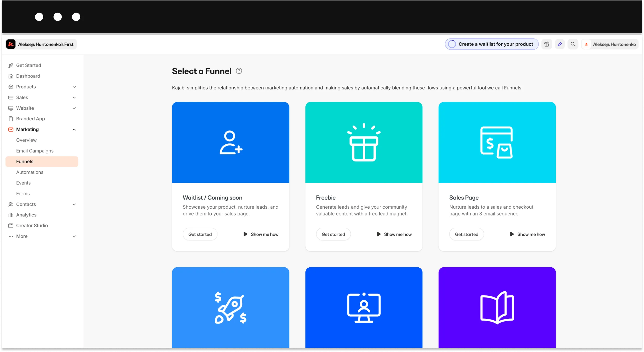Click Get started on Sales Page card
The width and height of the screenshot is (644, 352).
point(466,234)
